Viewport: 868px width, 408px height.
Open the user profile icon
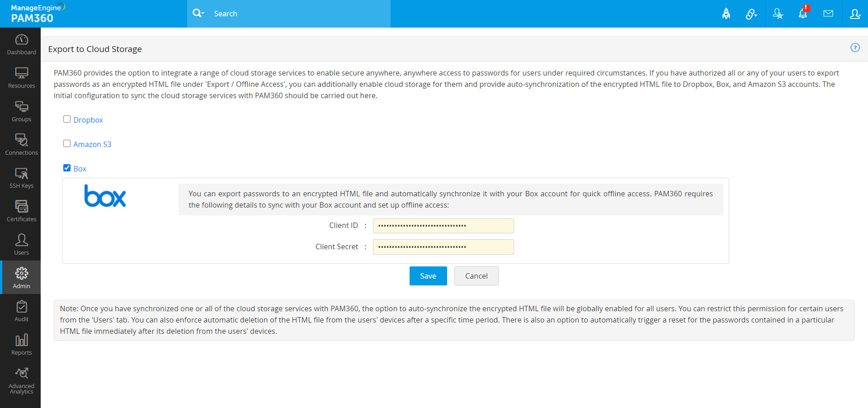[x=855, y=14]
